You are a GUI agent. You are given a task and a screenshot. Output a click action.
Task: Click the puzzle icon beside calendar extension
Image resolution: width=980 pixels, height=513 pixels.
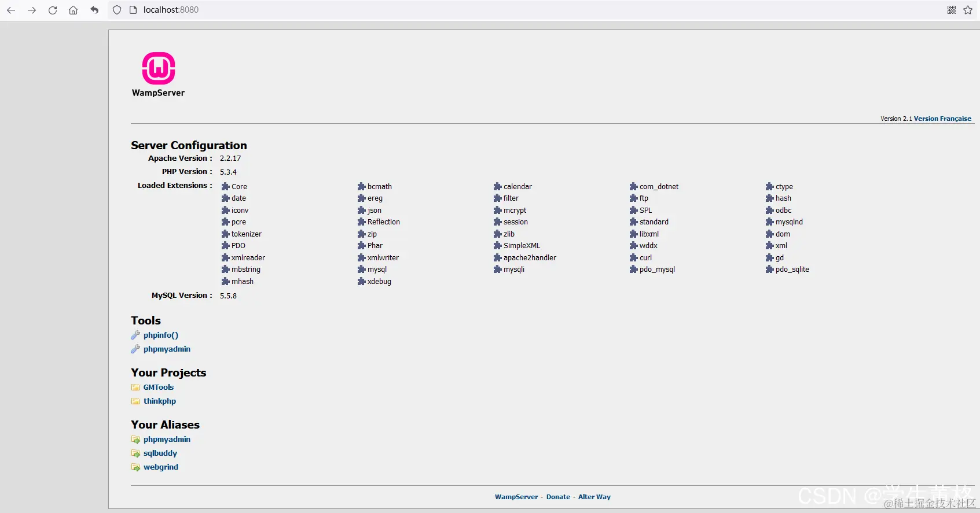[x=498, y=186]
